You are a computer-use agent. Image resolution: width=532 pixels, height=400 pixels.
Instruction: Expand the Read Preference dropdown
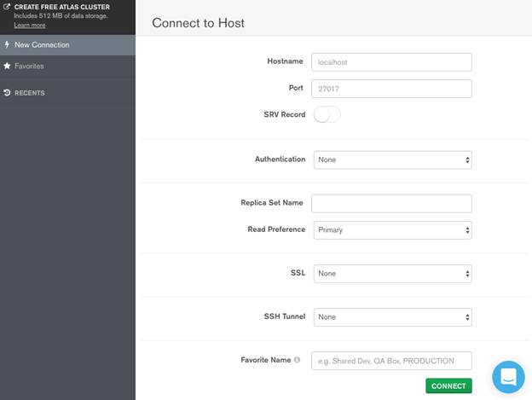[392, 229]
